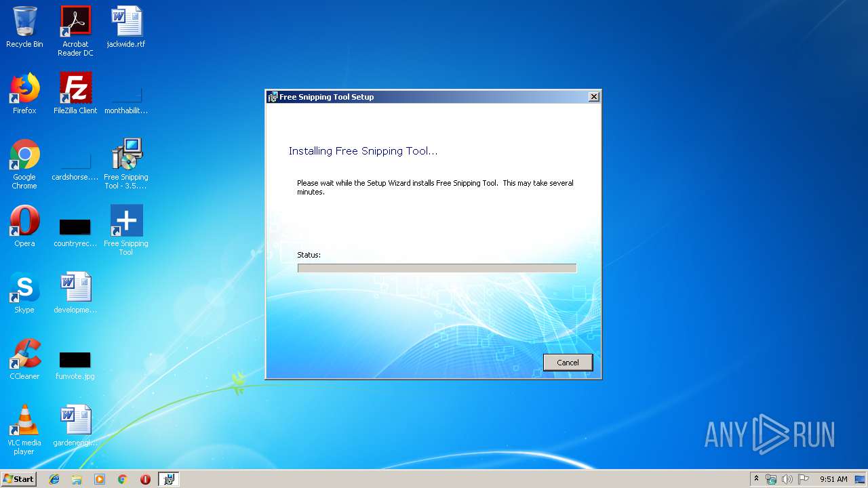Launch Acrobat Reader DC shortcut
The height and width of the screenshot is (488, 868).
click(x=75, y=31)
